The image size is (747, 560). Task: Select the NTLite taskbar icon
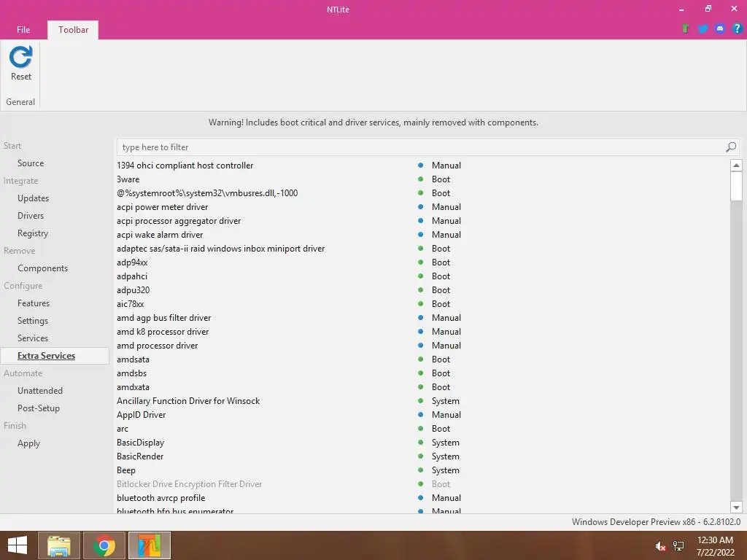[x=150, y=545]
